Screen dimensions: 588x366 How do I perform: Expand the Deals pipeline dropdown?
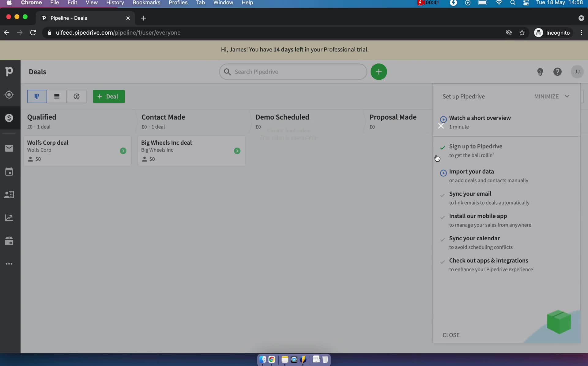(37, 71)
